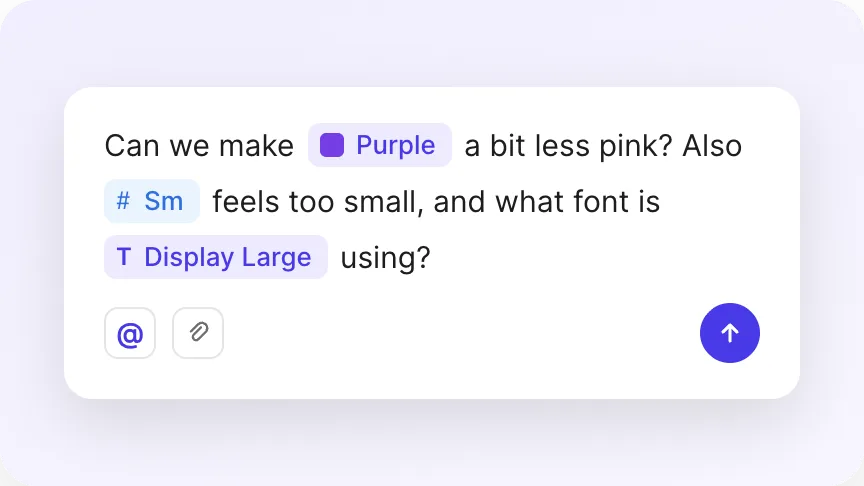Viewport: 864px width, 486px height.
Task: Open the Sm spacing token label
Action: [164, 201]
